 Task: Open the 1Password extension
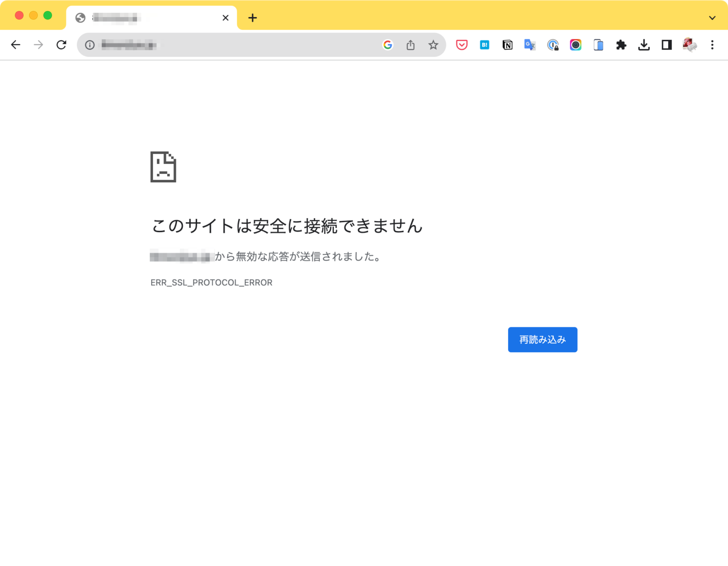[553, 45]
